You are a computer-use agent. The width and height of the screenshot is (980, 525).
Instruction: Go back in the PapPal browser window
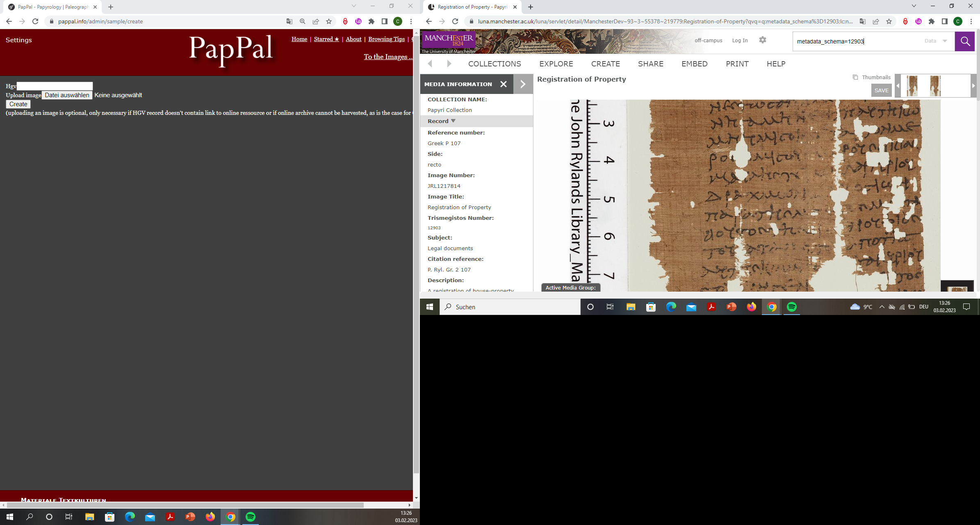[9, 21]
